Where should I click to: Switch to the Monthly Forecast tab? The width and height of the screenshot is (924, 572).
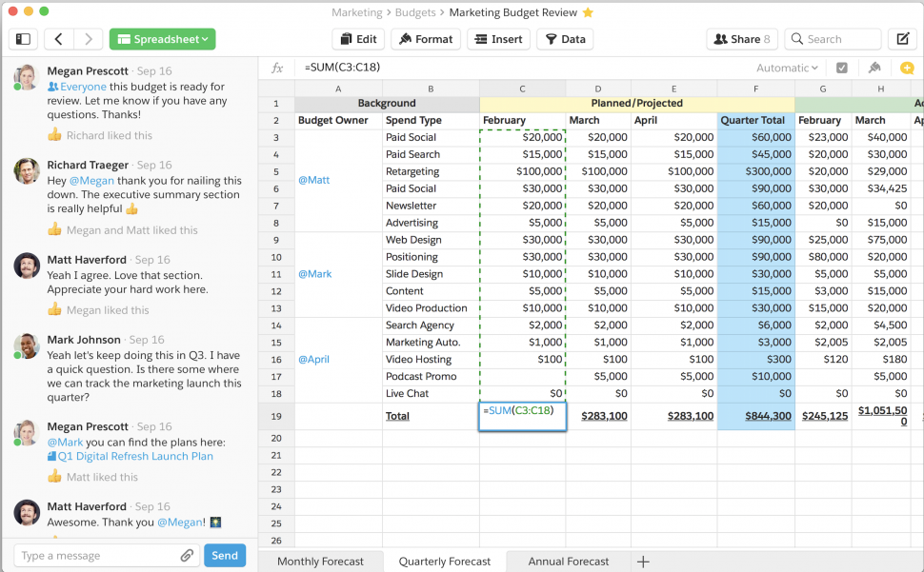tap(321, 562)
